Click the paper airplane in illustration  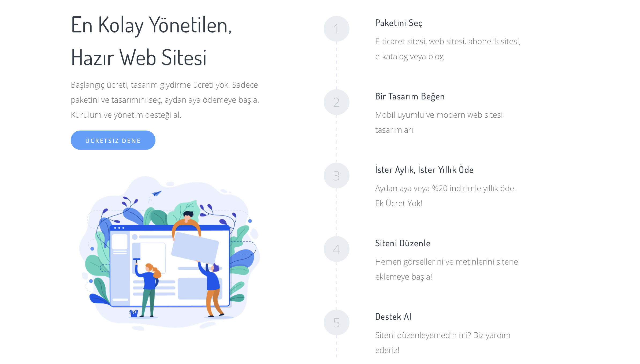[157, 193]
